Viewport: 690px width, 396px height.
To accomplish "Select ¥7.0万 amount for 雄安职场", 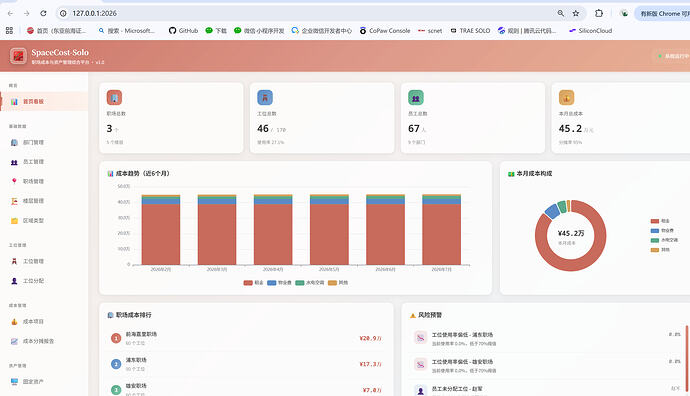I will point(372,390).
